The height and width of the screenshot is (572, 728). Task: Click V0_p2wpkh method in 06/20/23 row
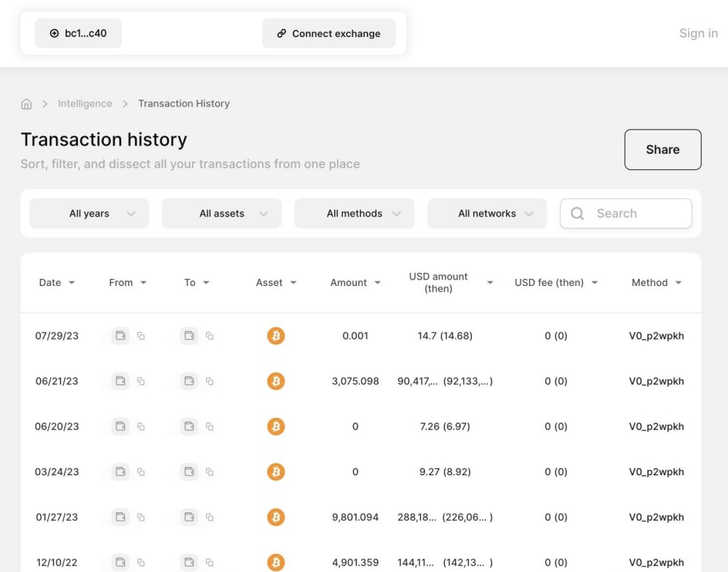[x=656, y=426]
